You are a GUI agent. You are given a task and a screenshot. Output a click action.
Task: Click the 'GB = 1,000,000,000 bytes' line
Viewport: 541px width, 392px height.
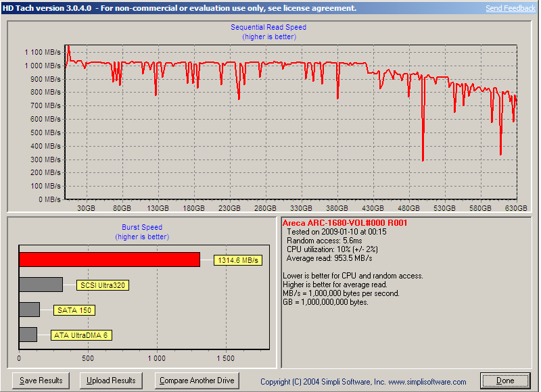[x=325, y=302]
